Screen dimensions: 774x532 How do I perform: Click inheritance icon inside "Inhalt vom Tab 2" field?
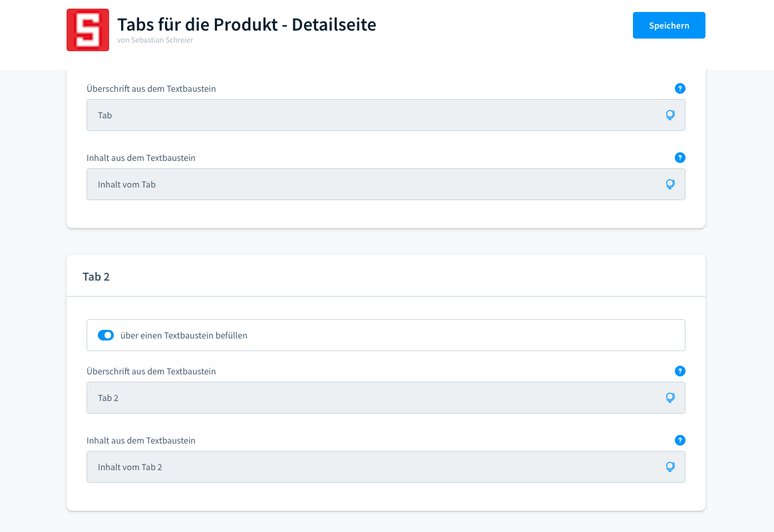point(670,467)
